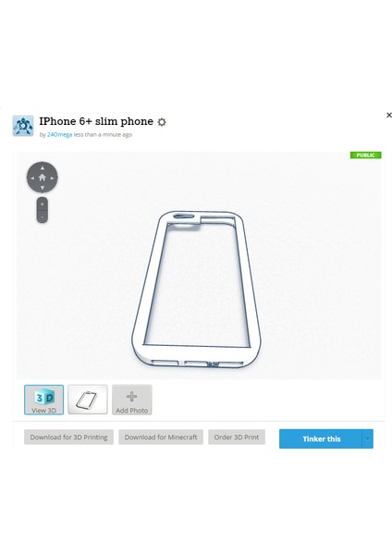
Task: Zoom in with the plus button
Action: coord(43,204)
